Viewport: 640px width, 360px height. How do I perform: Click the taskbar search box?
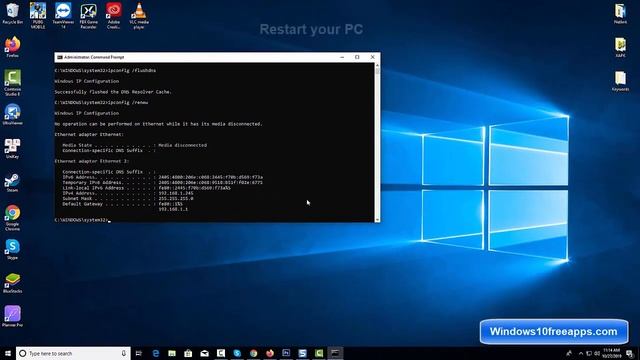click(x=73, y=353)
